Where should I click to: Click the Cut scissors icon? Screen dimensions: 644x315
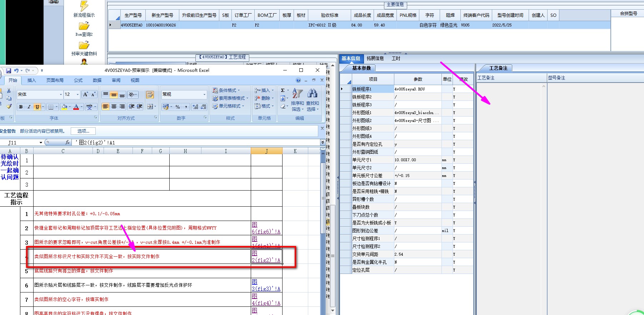pos(9,90)
